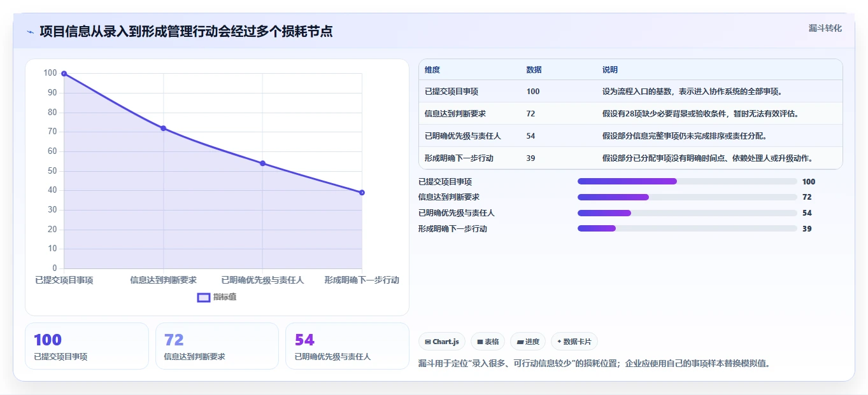Click the progress list label 形成明确下一步行动
Screen dimensions: 868x395
453,229
